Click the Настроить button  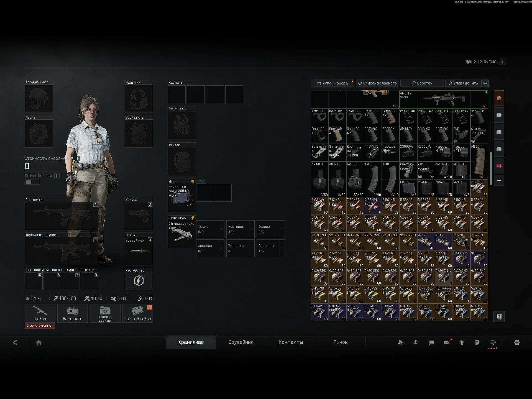[x=73, y=313]
